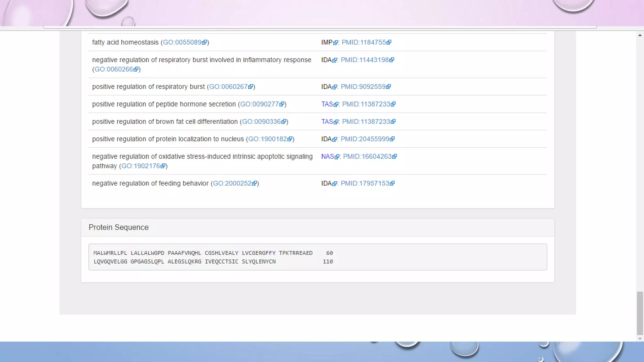Click the vertical scrollbar thumb
The width and height of the screenshot is (644, 362).
tap(640, 313)
